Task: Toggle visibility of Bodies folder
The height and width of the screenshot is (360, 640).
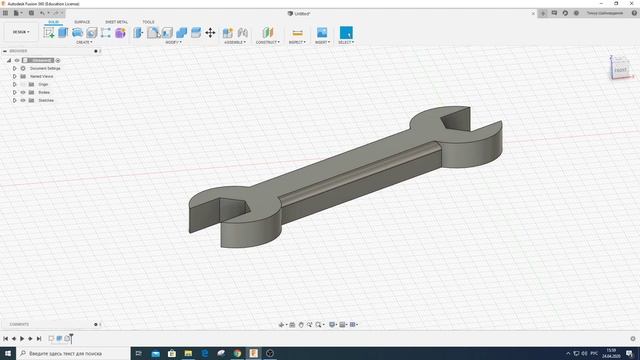Action: (23, 92)
